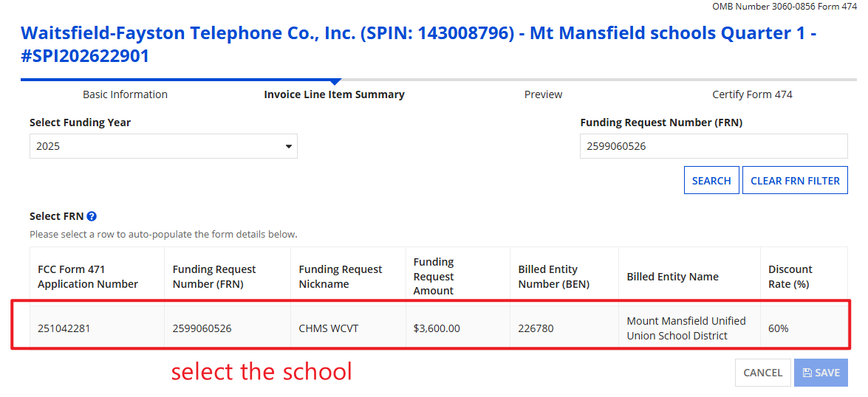This screenshot has width=868, height=397.
Task: Click the Billed Entity Name column header
Action: click(672, 277)
